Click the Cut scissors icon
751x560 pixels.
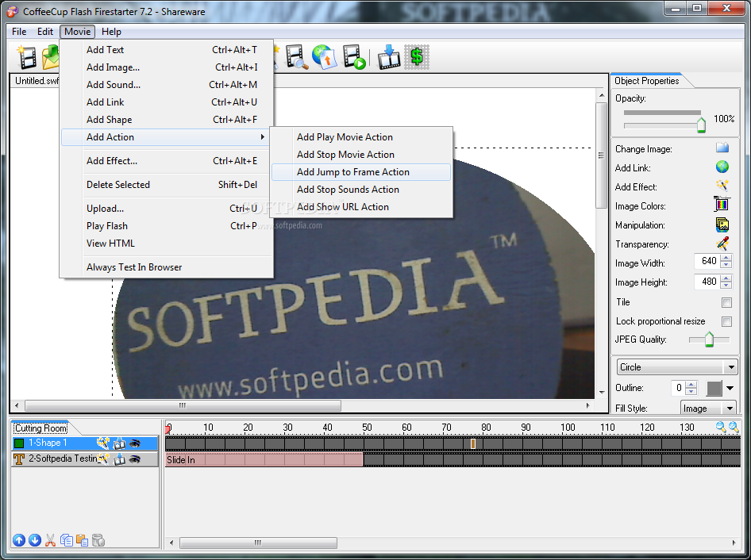pyautogui.click(x=50, y=540)
